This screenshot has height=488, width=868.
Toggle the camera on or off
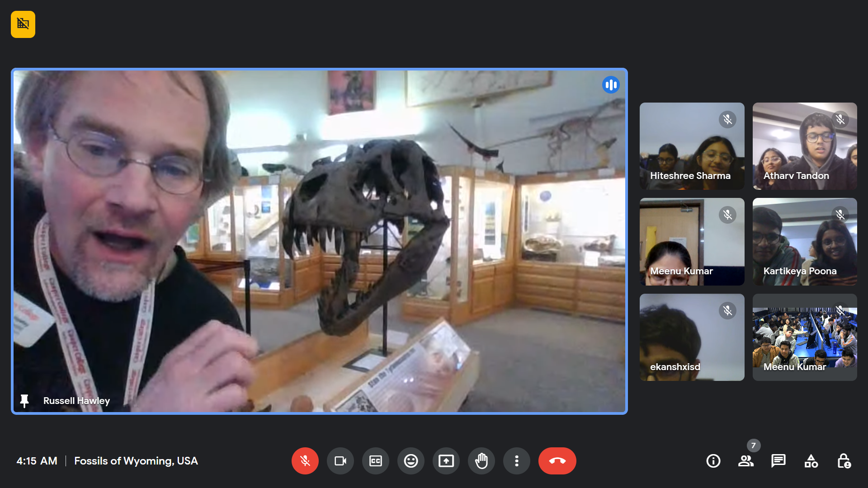tap(340, 461)
